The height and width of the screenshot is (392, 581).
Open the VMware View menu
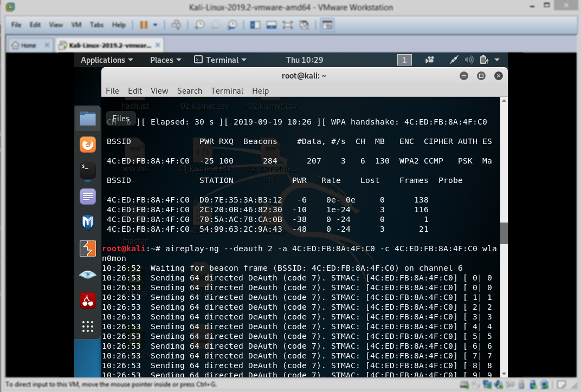point(56,25)
